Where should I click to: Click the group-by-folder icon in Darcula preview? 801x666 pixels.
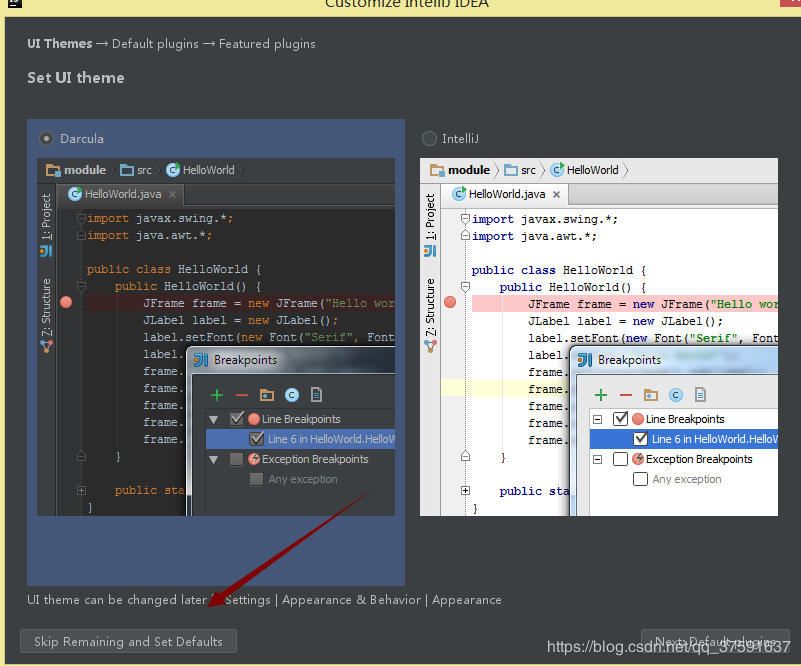click(267, 395)
